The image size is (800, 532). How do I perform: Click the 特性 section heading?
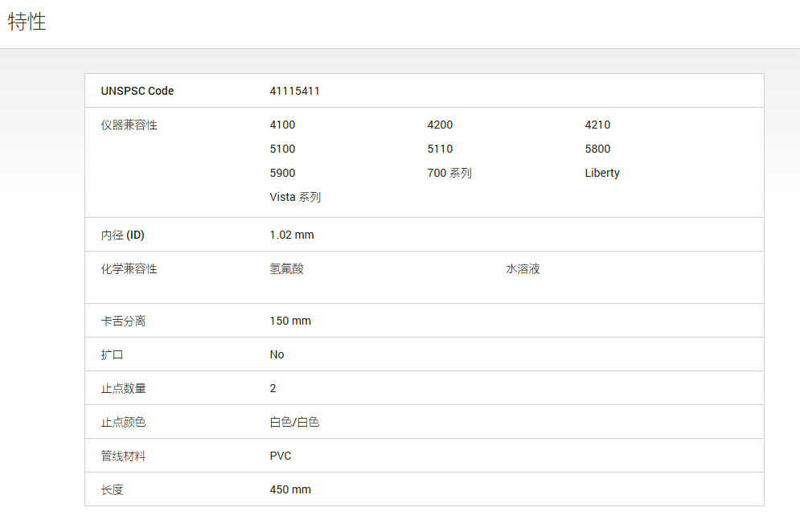(x=27, y=22)
